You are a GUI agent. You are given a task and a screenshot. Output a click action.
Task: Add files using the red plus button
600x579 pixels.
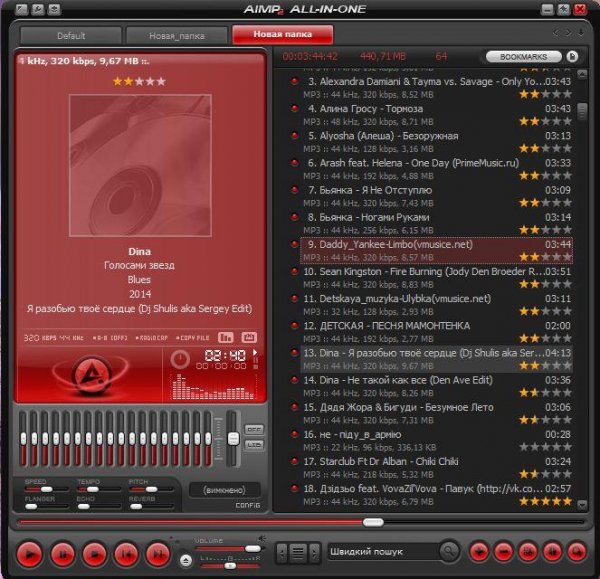479,552
